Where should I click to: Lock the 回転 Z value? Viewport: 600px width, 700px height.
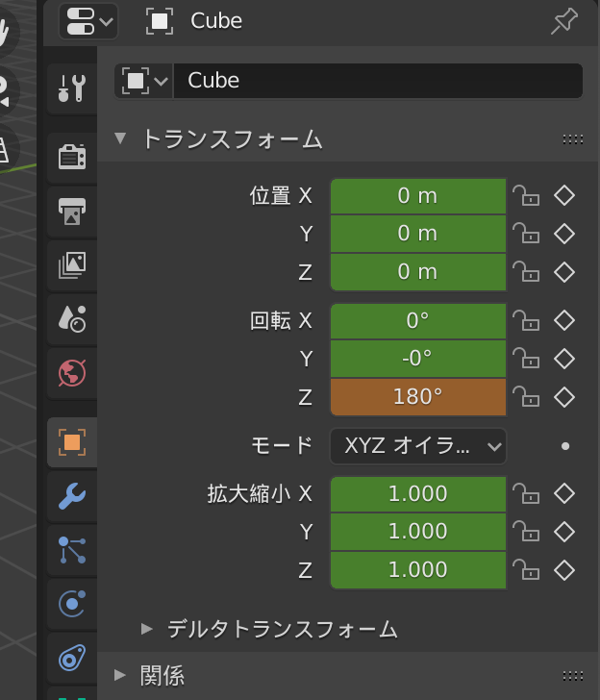click(x=526, y=397)
